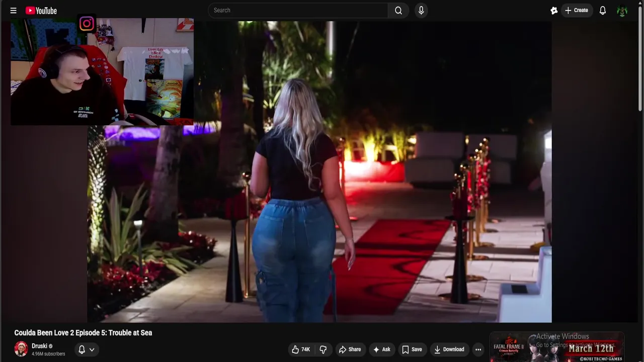Click the video title Coulda Been Love 2

(83, 333)
